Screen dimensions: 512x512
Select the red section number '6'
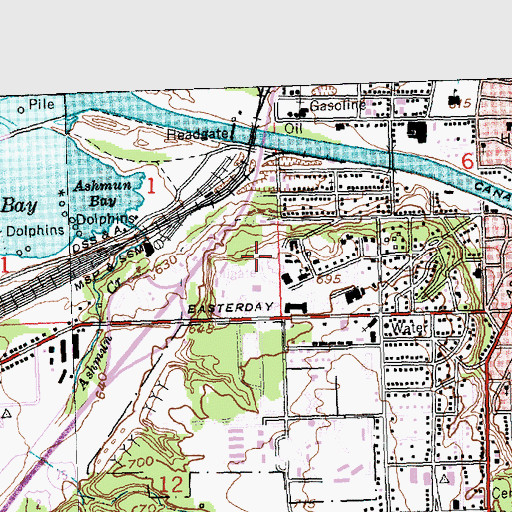tap(468, 161)
